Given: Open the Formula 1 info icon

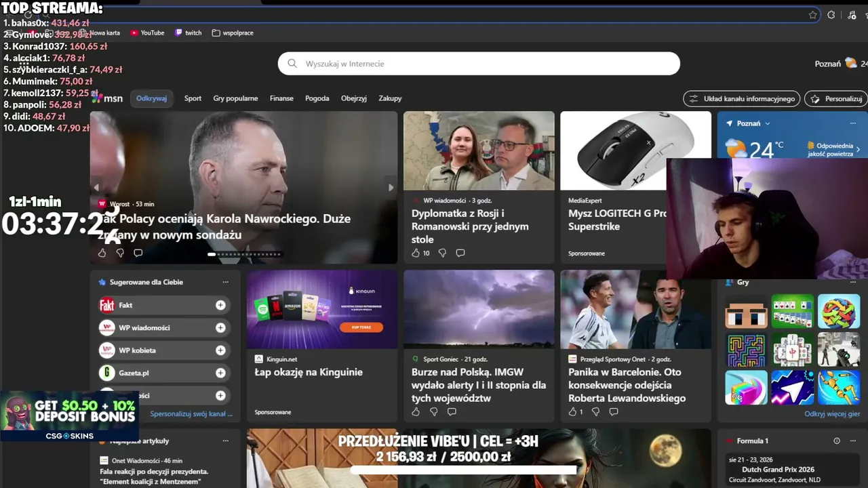Looking at the screenshot, I should [x=837, y=441].
